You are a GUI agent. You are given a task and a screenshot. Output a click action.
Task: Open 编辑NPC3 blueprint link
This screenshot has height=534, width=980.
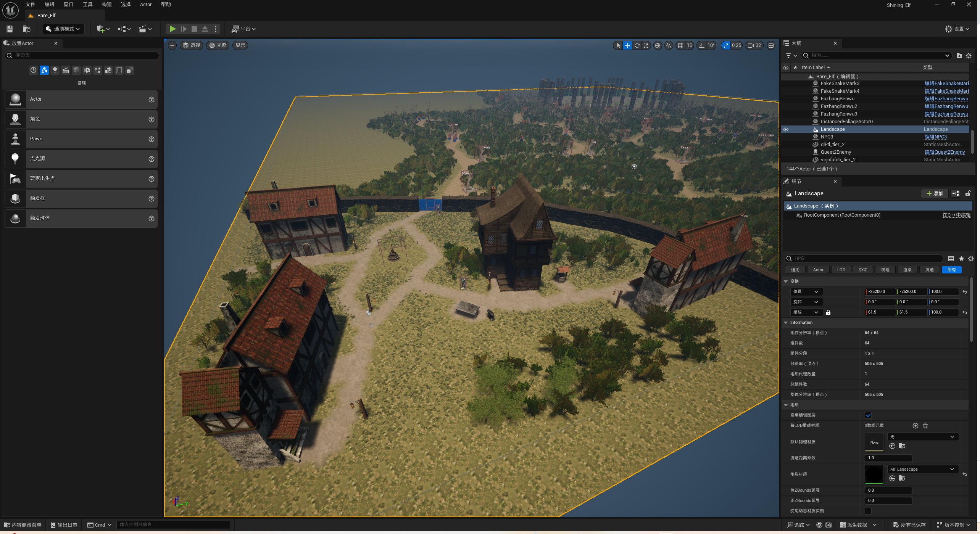tap(935, 137)
